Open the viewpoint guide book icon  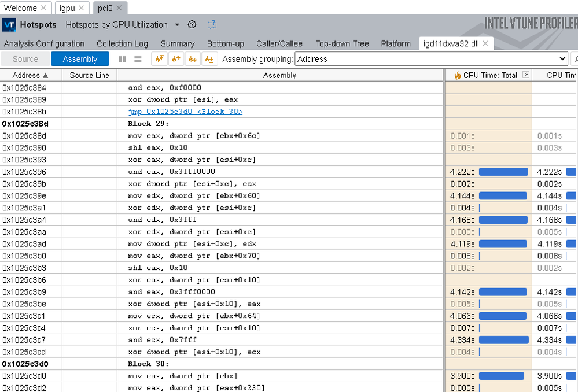click(212, 25)
